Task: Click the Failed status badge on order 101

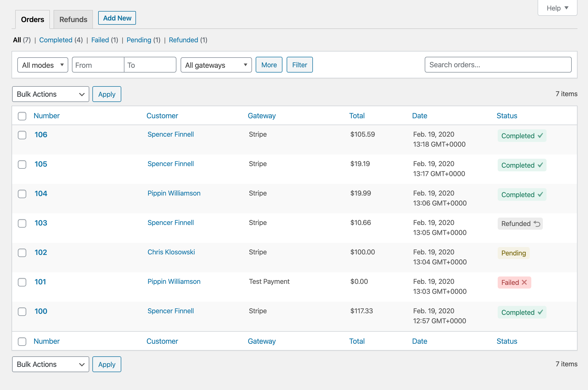Action: point(514,283)
